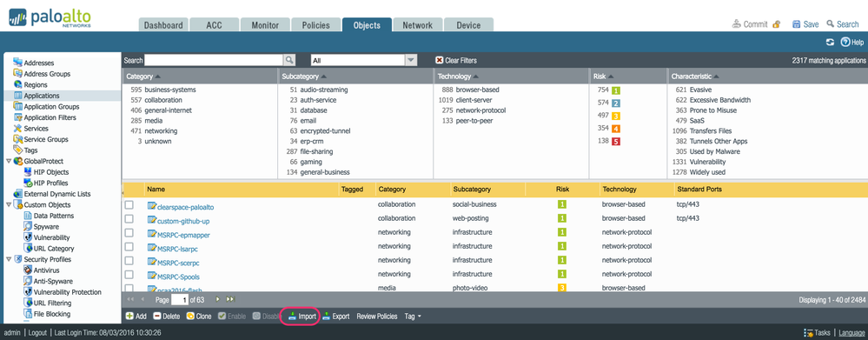Filter by risk level 3 swatch
Viewport: 868px width, 340px height.
(x=615, y=116)
